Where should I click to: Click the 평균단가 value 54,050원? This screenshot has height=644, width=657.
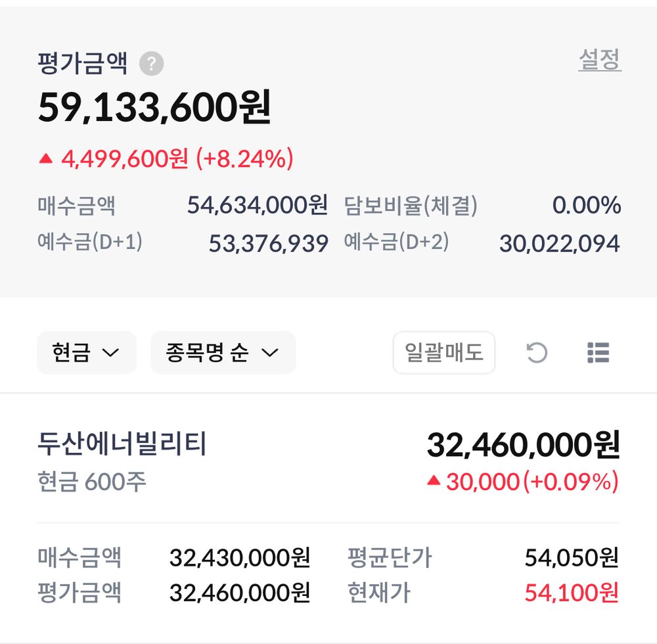pos(572,558)
